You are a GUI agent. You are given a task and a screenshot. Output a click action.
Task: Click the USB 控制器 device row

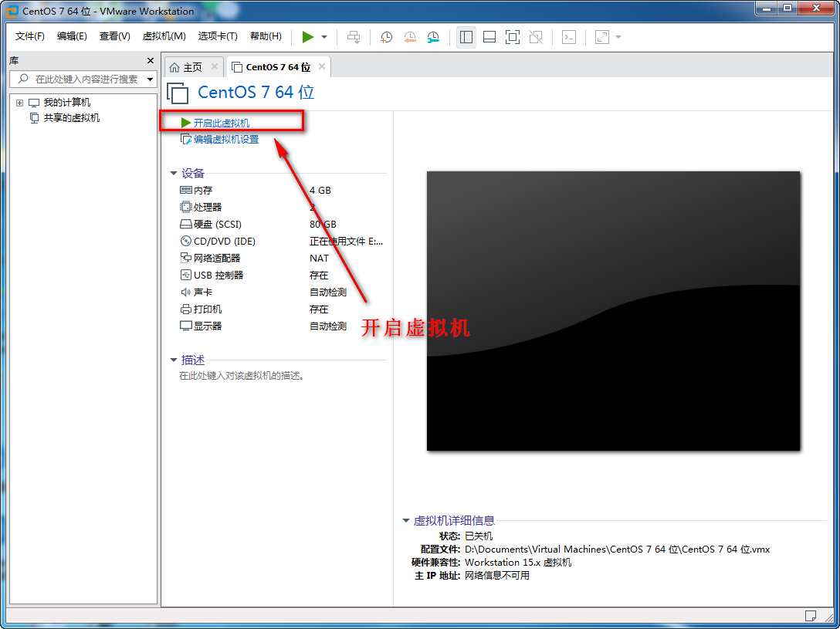pyautogui.click(x=281, y=276)
